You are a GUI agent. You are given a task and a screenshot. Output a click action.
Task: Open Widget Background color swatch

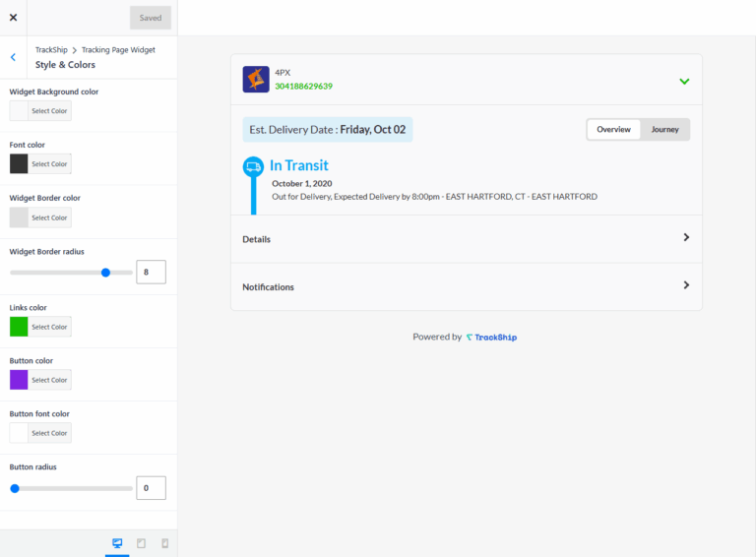[19, 111]
